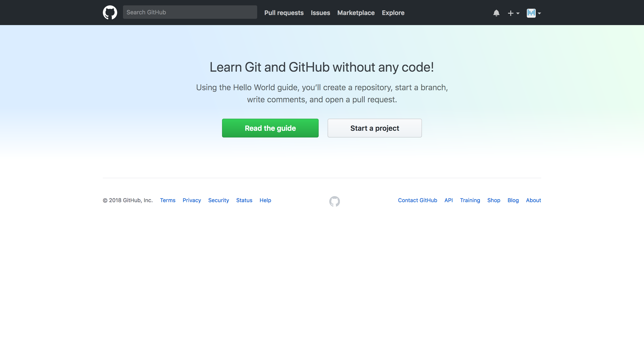The image size is (644, 360).
Task: Click the Start a project button
Action: point(375,128)
